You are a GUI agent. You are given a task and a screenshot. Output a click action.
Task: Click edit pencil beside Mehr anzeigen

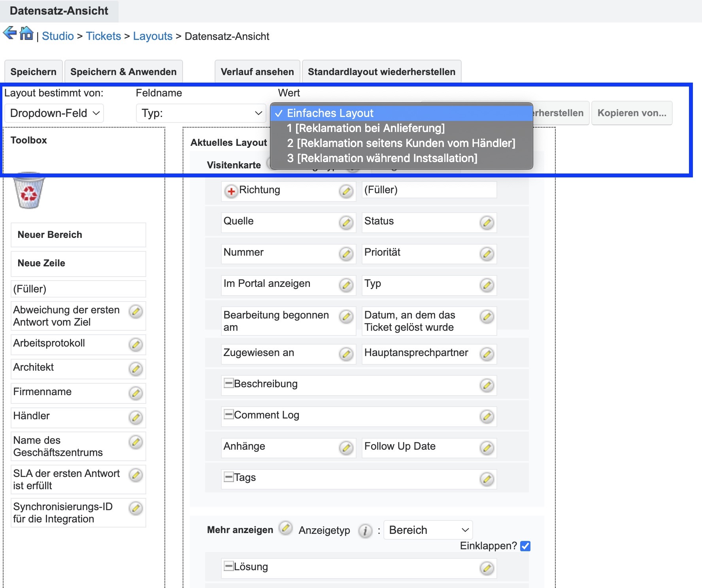[x=285, y=528]
